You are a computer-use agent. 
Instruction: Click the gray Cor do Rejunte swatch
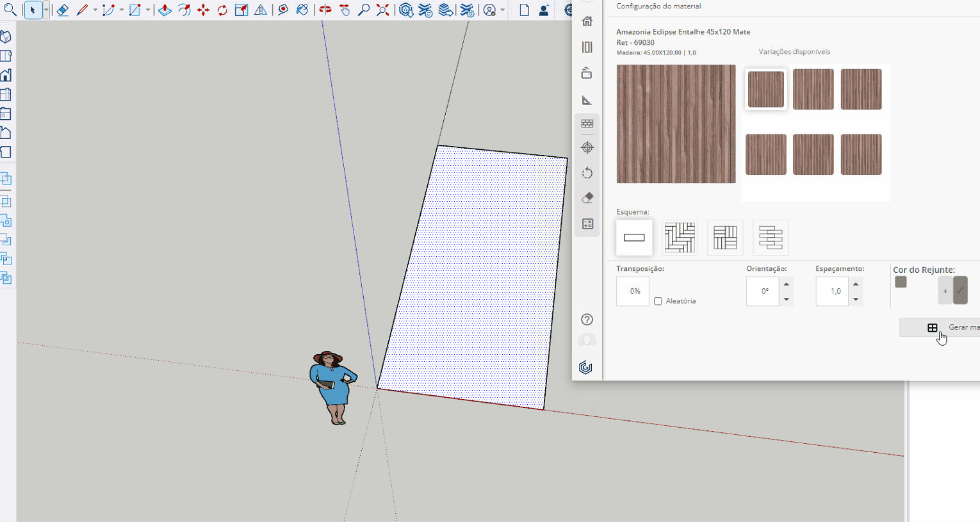901,282
